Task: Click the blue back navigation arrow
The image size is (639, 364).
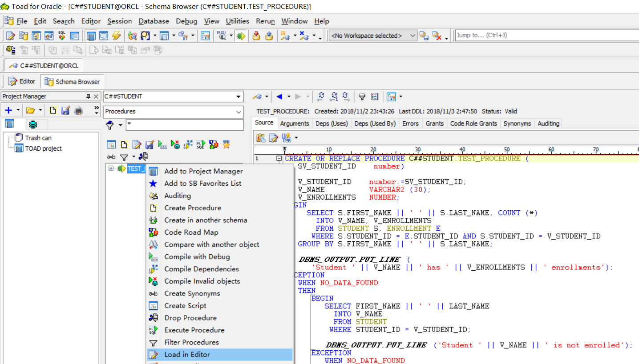Action: (x=279, y=96)
